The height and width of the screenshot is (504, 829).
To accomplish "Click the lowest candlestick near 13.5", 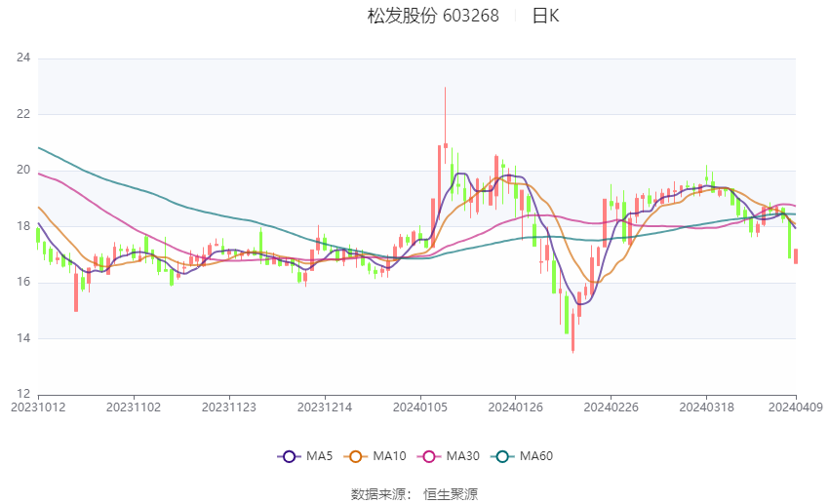I will point(572,332).
